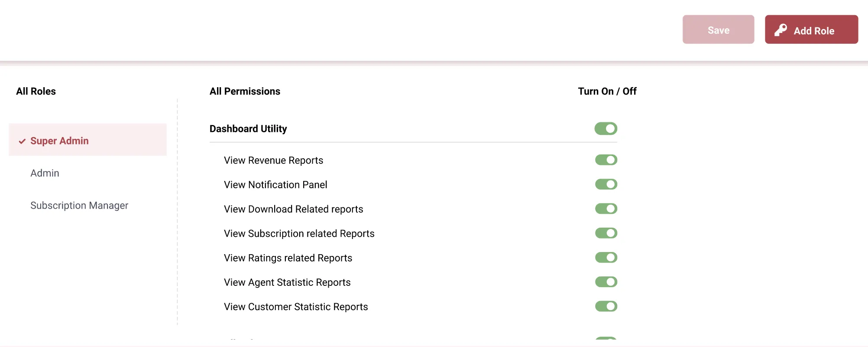
Task: Disable View Revenue Reports permission
Action: coord(606,160)
